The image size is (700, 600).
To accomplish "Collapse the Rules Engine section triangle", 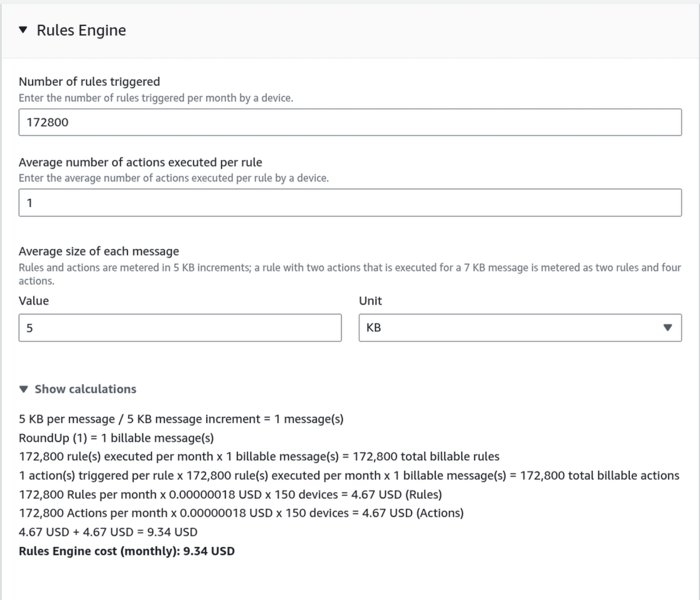I will click(24, 31).
